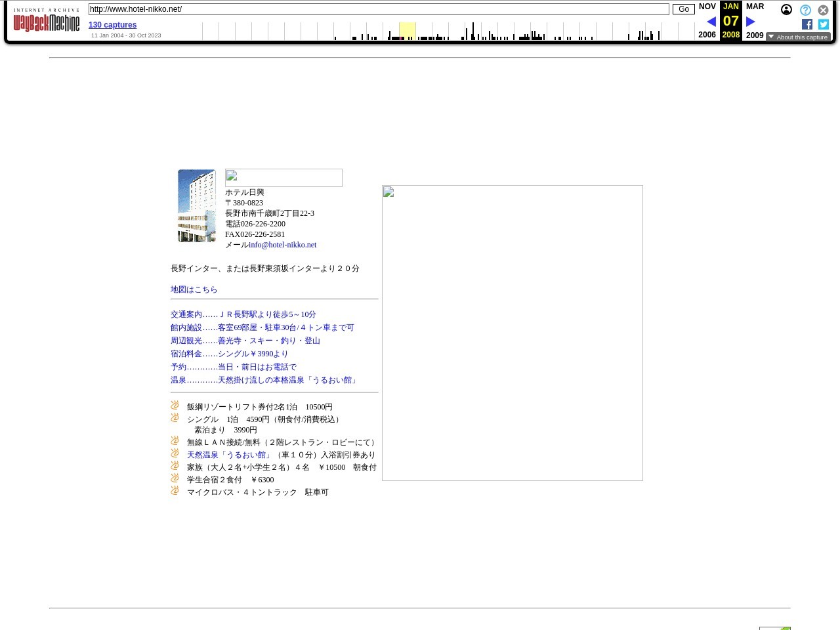The image size is (840, 630).
Task: Go to previous capture arrow
Action: 711,22
